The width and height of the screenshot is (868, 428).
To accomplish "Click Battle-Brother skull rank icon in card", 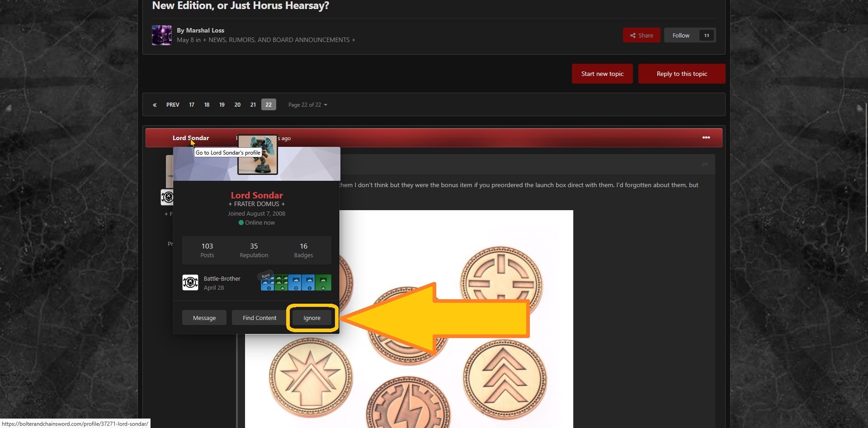I will (190, 283).
